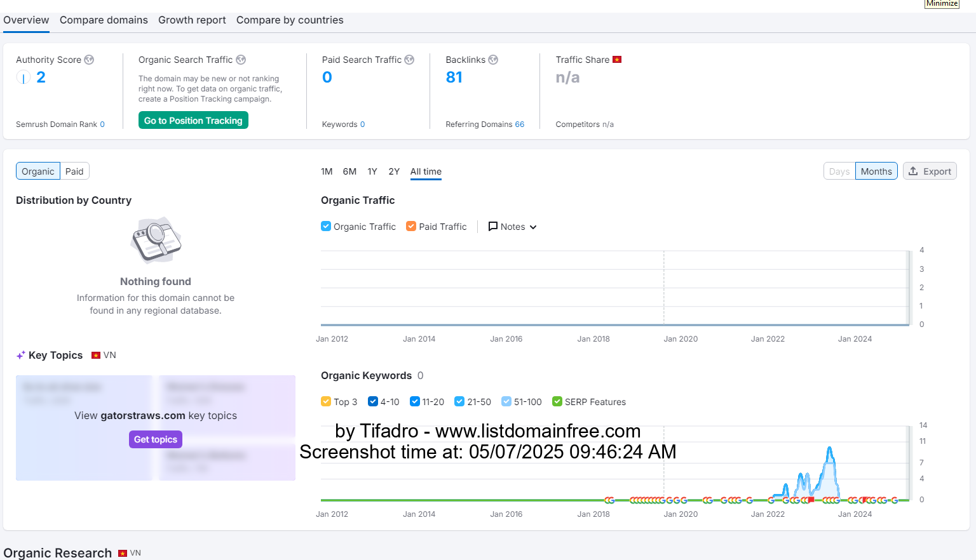Click Competitors n/a text
The image size is (976, 560).
coord(585,124)
